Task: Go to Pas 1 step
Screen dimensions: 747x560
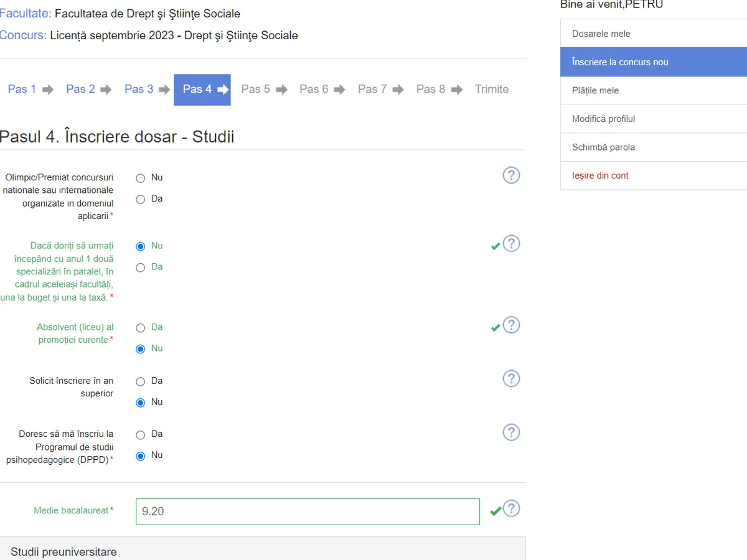Action: (x=22, y=90)
